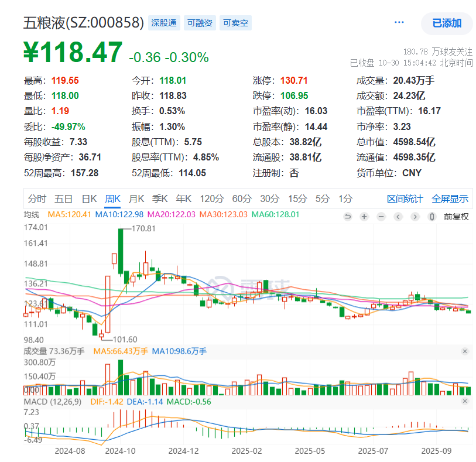Click the 170.81 peak candlestick
The width and height of the screenshot is (476, 462).
click(x=121, y=252)
